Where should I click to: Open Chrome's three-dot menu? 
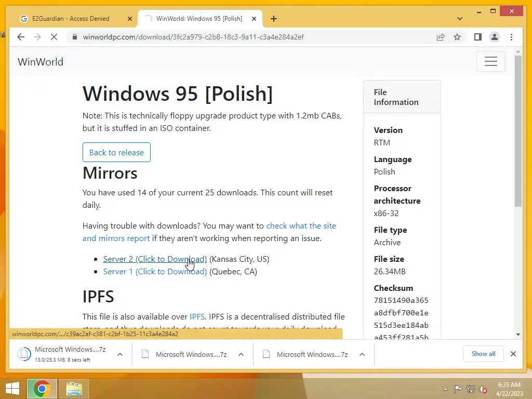[511, 37]
